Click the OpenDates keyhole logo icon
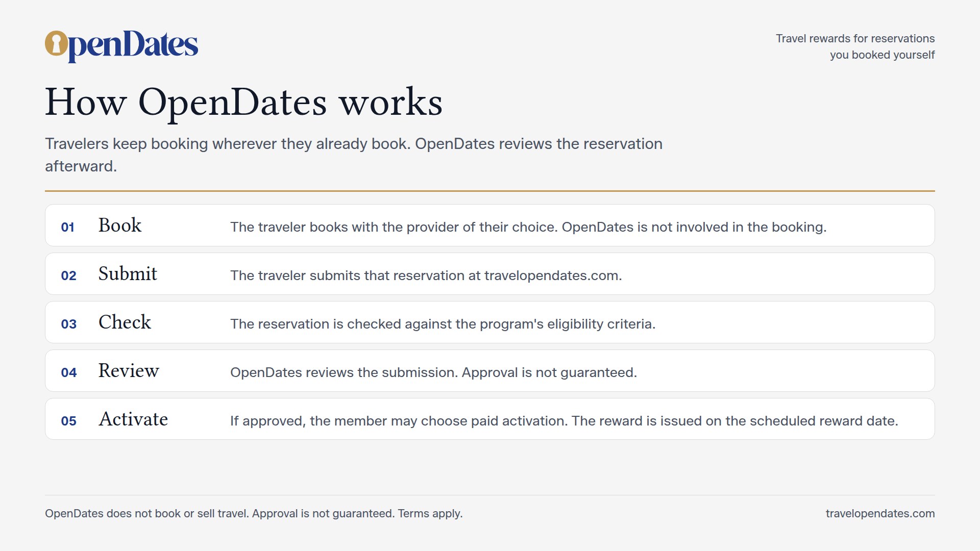 point(56,43)
